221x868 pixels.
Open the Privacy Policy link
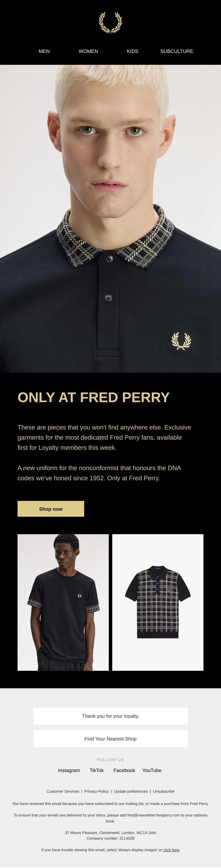[96, 791]
